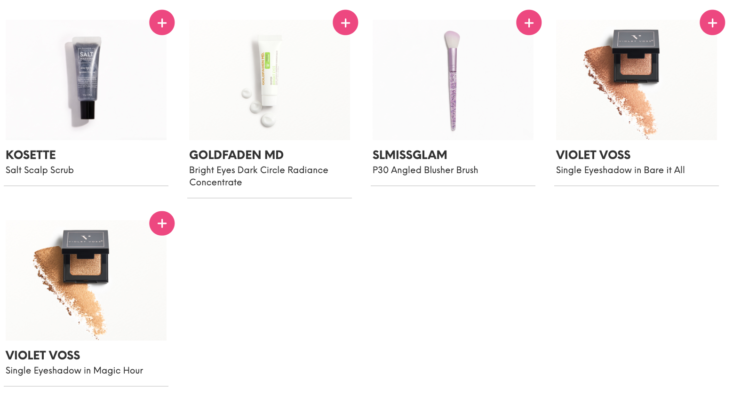The height and width of the screenshot is (398, 733).
Task: Open Bright Eyes Dark Circle Radiance Concentrate title
Action: tap(259, 176)
